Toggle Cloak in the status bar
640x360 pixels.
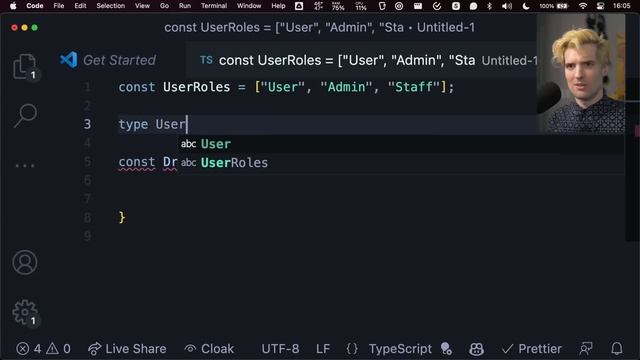209,349
